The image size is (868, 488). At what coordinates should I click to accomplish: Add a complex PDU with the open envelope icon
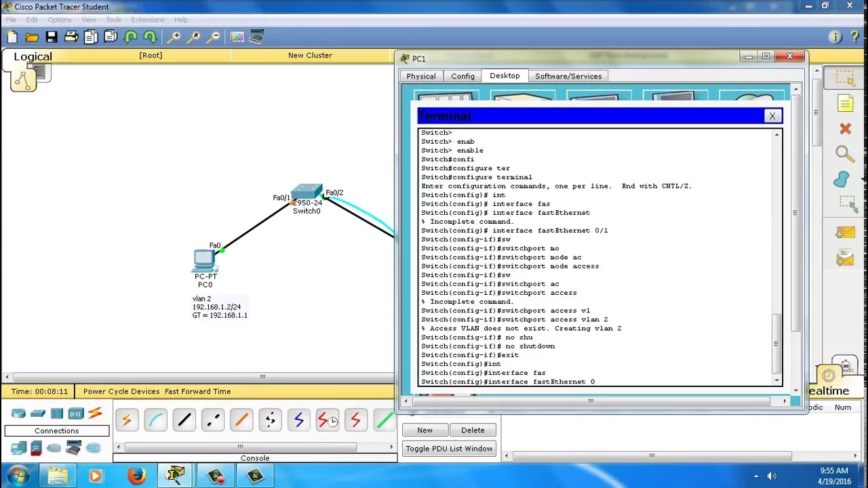click(x=845, y=258)
